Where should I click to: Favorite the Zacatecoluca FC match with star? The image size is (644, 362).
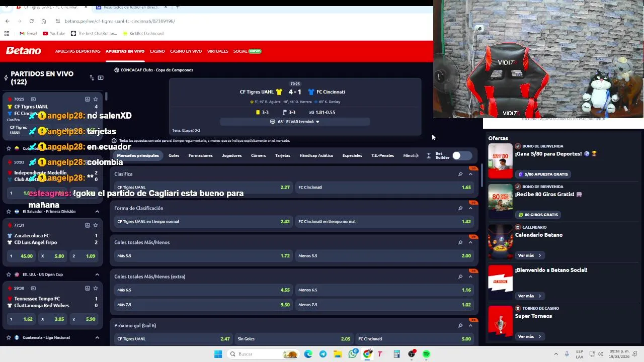tap(96, 225)
